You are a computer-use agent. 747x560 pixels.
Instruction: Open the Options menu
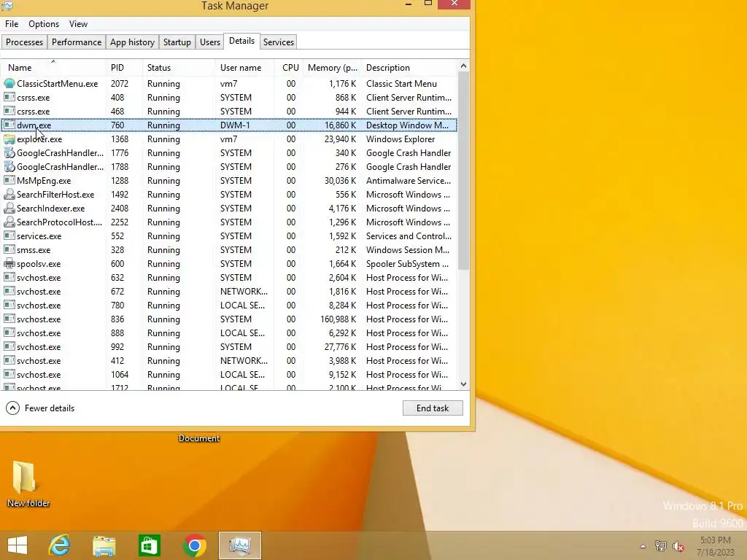point(43,24)
